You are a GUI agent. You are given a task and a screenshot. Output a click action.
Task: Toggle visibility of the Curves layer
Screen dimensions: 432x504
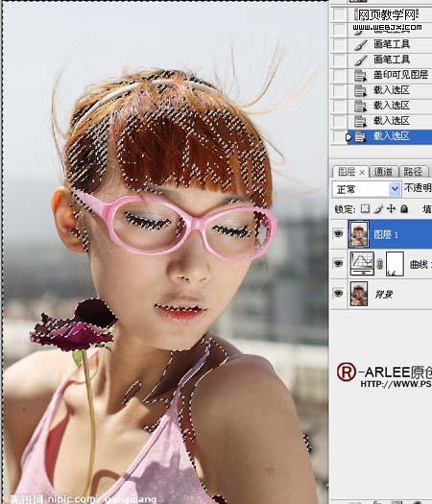pos(339,264)
